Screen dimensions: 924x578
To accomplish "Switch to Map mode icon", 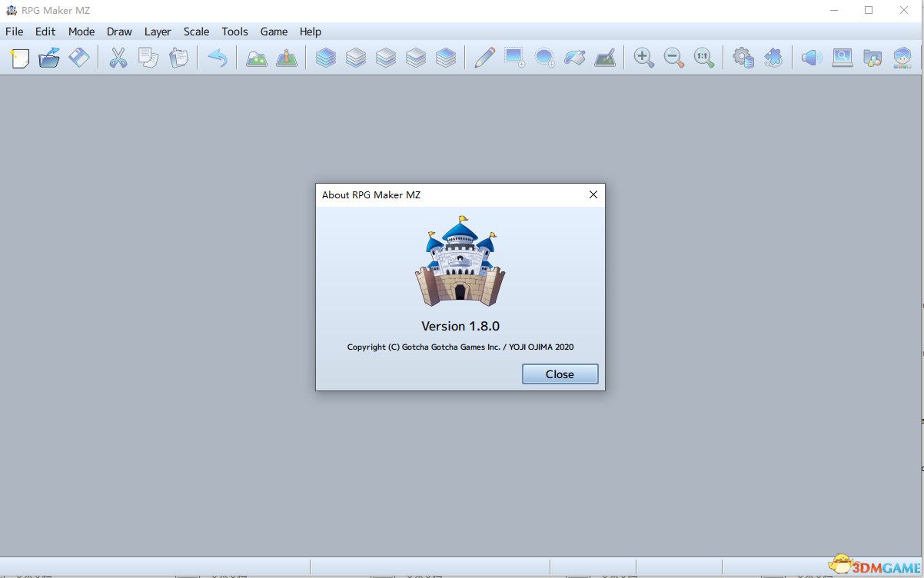I will tap(257, 58).
